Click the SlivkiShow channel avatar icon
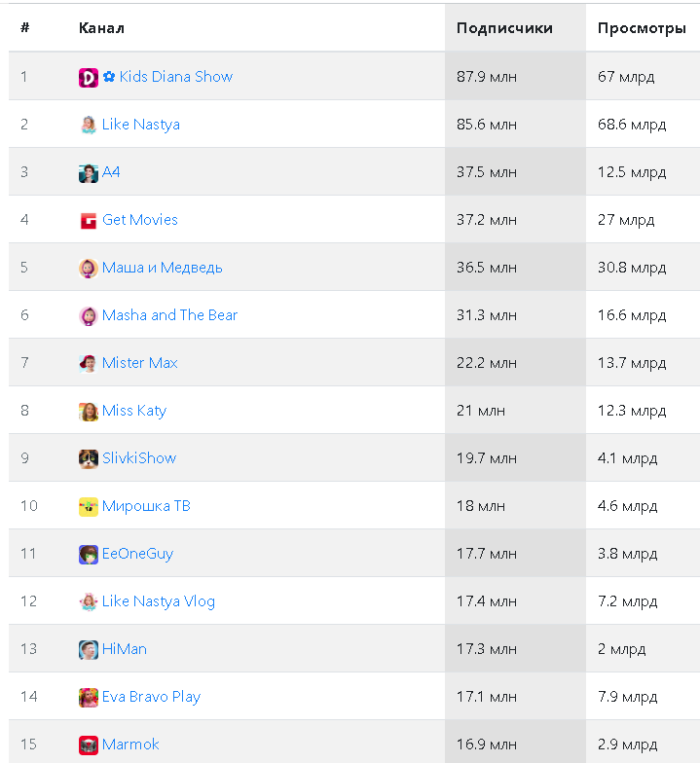This screenshot has height=763, width=700. click(x=89, y=459)
